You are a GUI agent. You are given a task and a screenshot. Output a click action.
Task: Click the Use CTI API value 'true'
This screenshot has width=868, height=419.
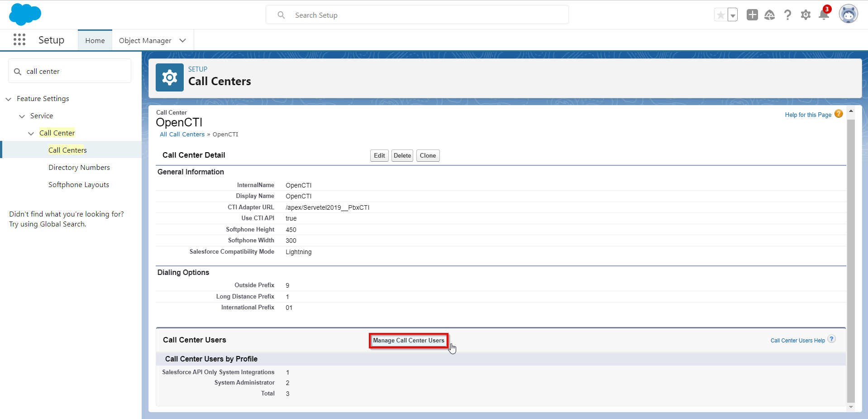pos(291,218)
